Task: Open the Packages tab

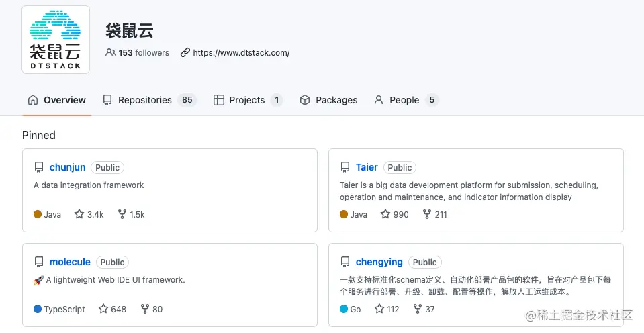Action: (328, 100)
